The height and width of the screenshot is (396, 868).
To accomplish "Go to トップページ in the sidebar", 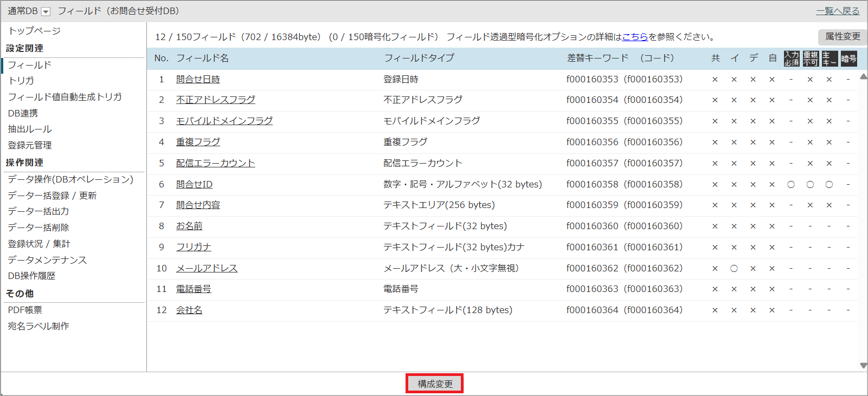I will [34, 31].
